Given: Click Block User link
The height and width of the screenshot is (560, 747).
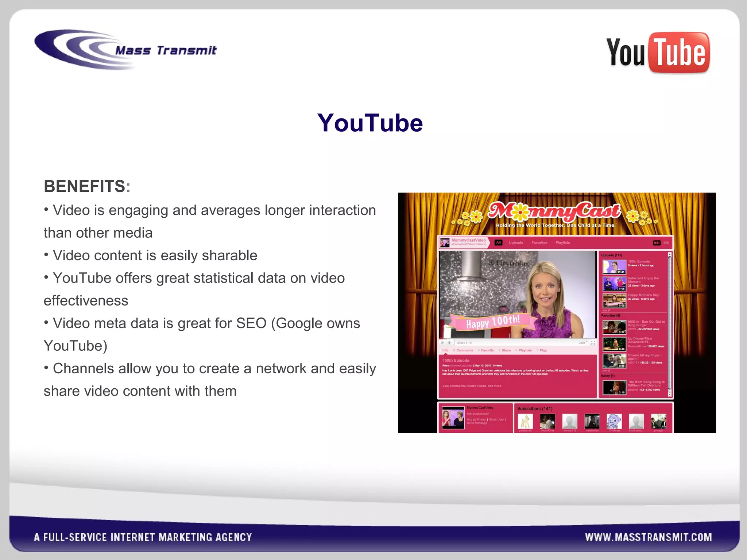Looking at the screenshot, I should coord(497,420).
